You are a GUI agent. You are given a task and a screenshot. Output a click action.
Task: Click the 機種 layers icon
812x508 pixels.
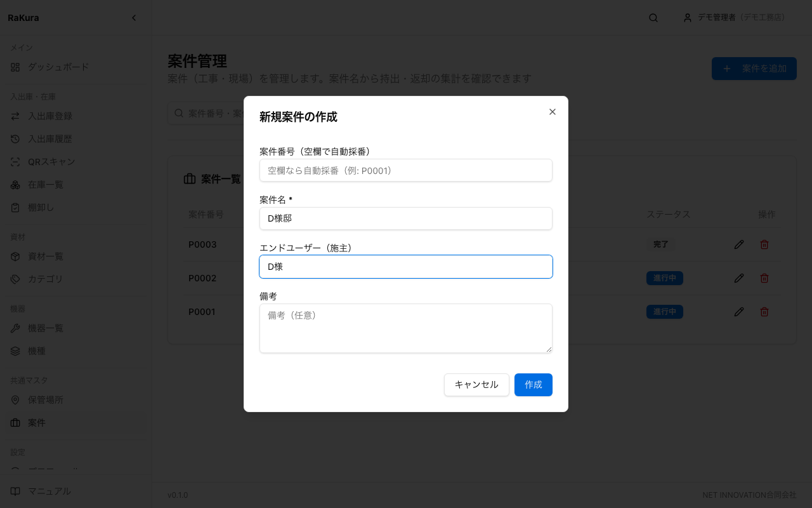click(x=15, y=351)
